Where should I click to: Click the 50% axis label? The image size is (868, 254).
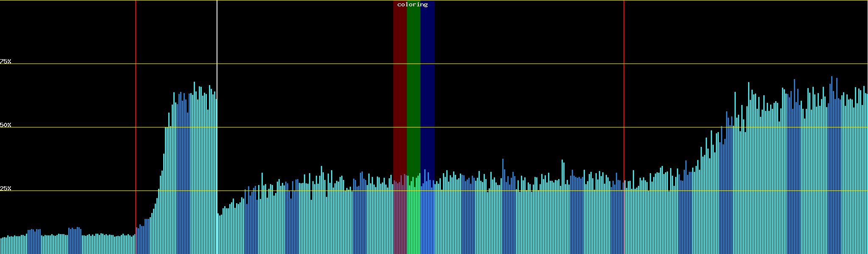pyautogui.click(x=6, y=125)
